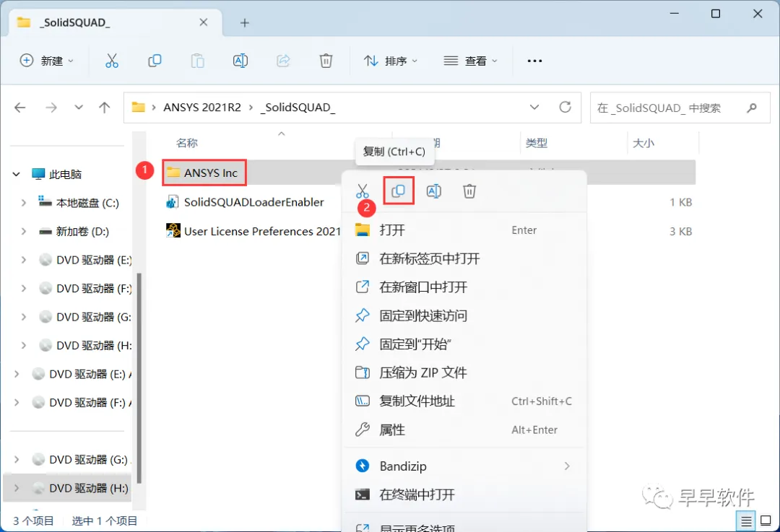The width and height of the screenshot is (780, 532).
Task: Expand the Bandizip submenu arrow
Action: [x=567, y=466]
